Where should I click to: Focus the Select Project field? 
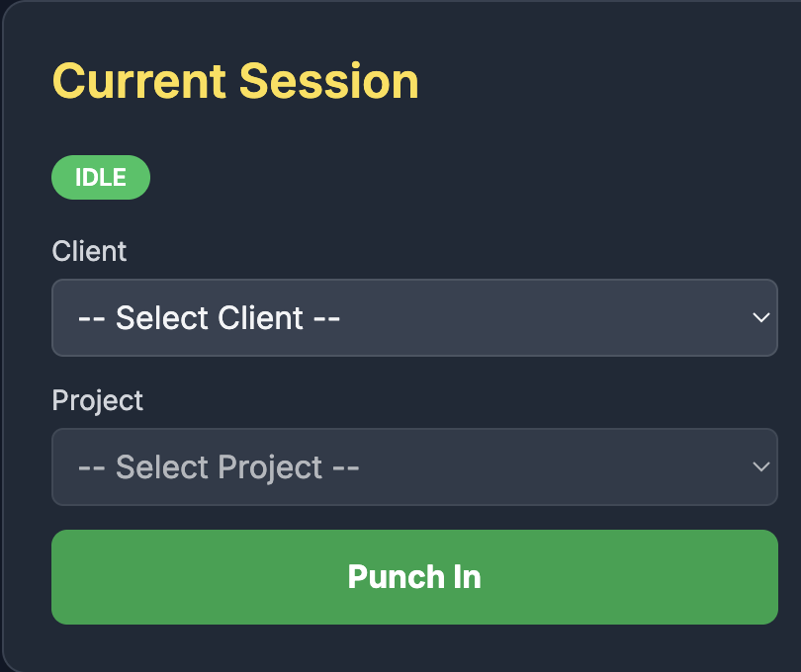click(x=414, y=466)
